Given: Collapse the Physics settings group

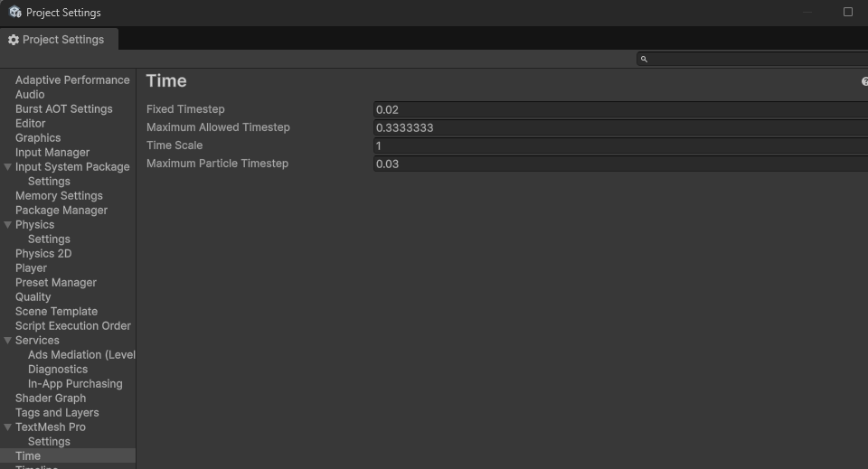Looking at the screenshot, I should [8, 225].
